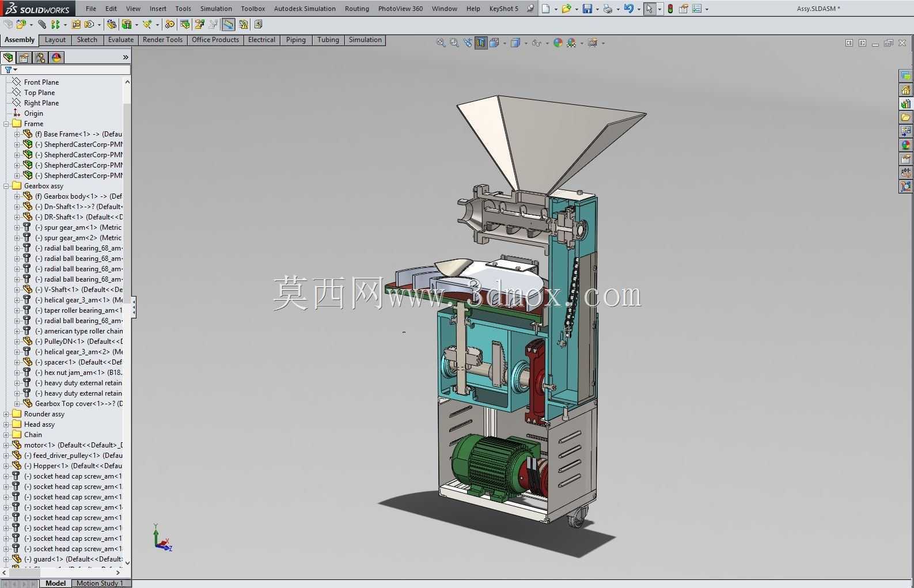Expand the motor<1> tree node
The image size is (914, 588).
coord(6,445)
